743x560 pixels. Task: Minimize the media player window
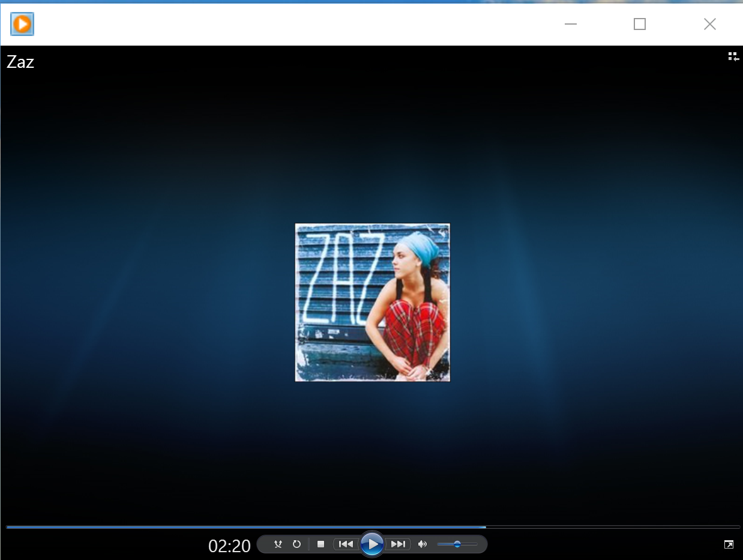click(571, 24)
